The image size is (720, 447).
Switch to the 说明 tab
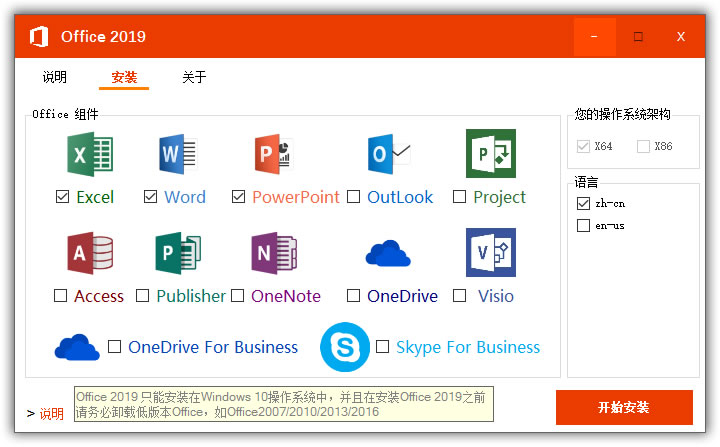coord(55,77)
